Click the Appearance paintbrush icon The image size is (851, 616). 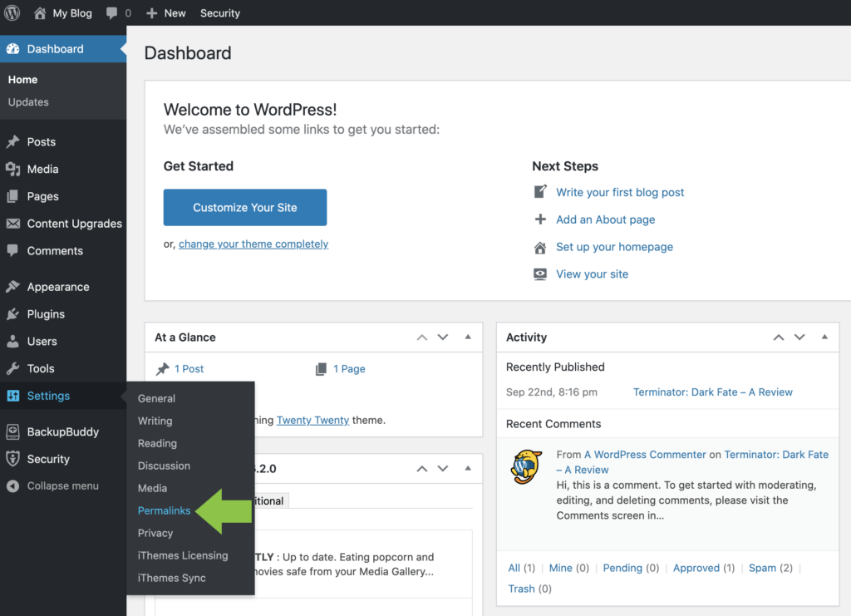coord(12,287)
